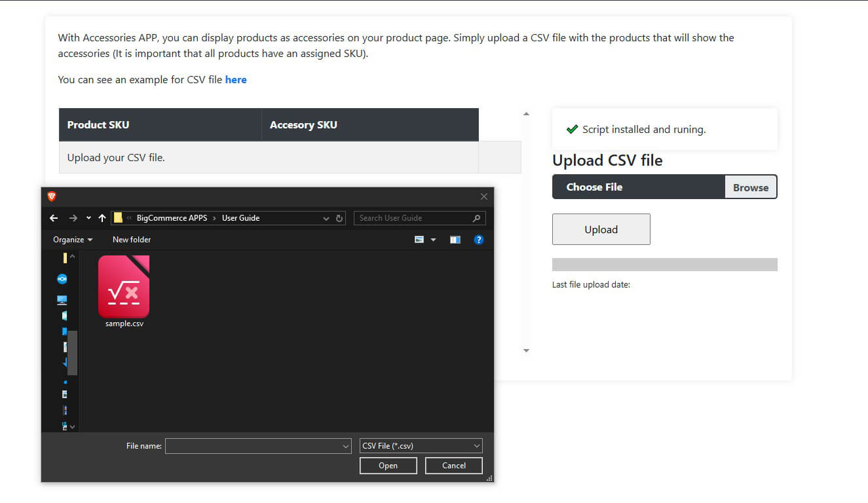The image size is (868, 503).
Task: Click New folder in the toolbar
Action: [132, 240]
